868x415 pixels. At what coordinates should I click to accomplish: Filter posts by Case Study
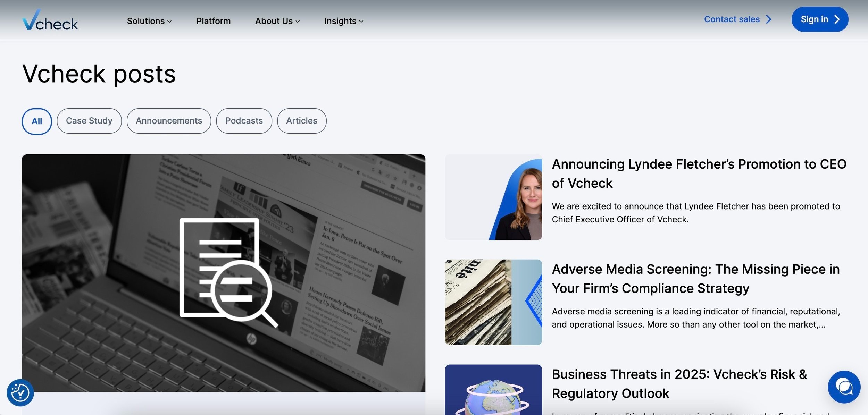click(89, 121)
